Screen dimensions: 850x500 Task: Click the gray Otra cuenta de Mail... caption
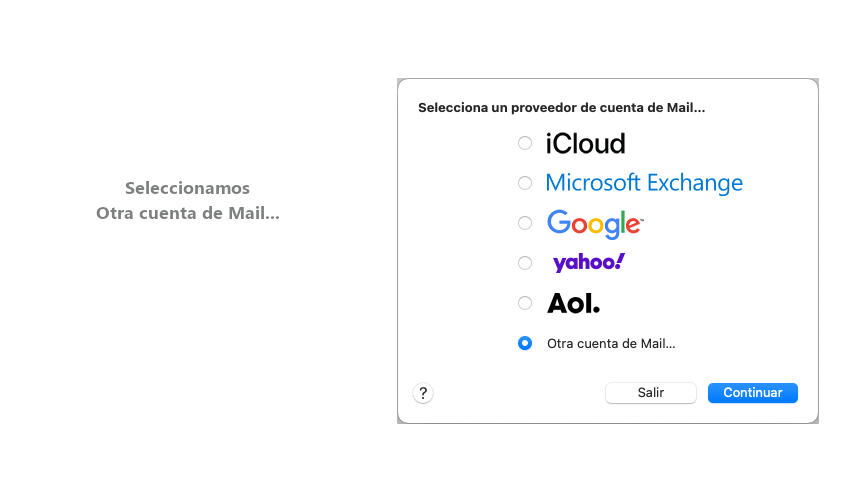tap(187, 213)
